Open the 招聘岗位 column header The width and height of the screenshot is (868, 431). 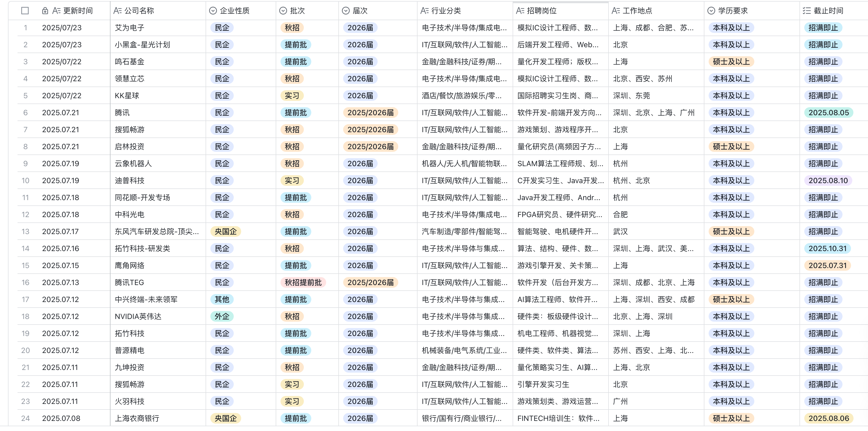[x=542, y=11]
